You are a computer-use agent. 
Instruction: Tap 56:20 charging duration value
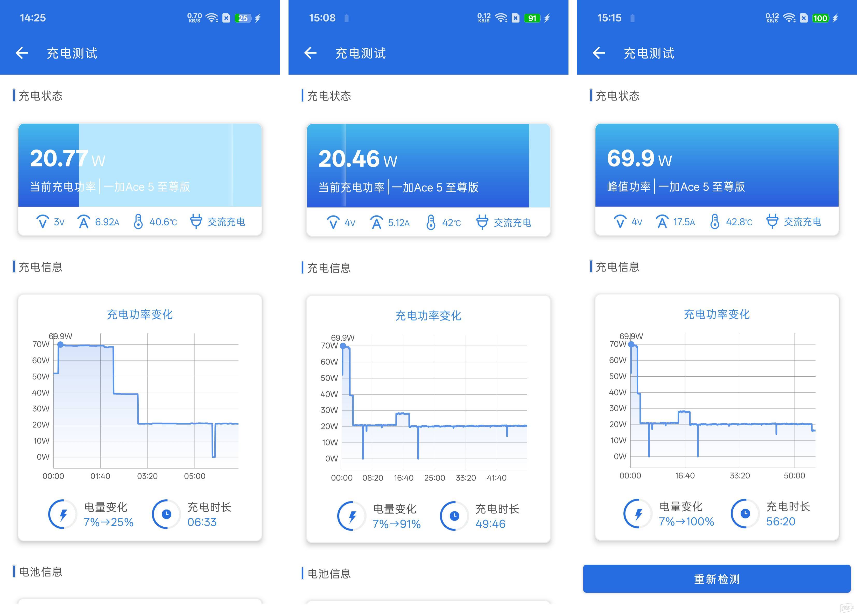(781, 521)
